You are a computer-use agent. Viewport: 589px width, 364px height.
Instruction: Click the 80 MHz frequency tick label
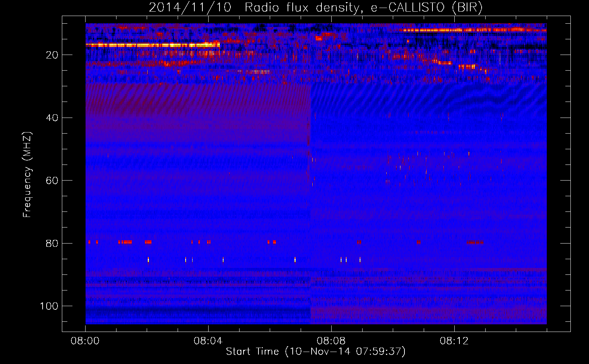pyautogui.click(x=52, y=244)
